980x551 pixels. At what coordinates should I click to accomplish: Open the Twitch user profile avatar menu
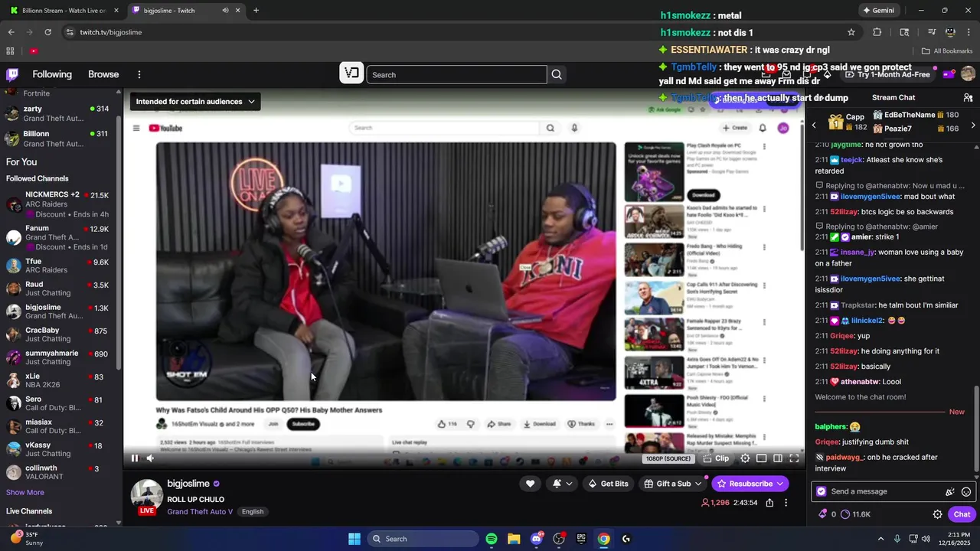coord(968,74)
